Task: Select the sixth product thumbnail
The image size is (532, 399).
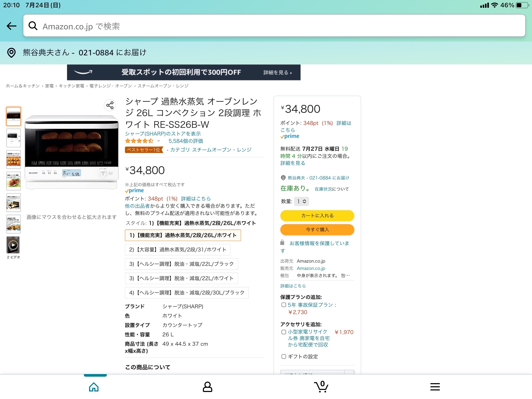Action: [x=14, y=224]
